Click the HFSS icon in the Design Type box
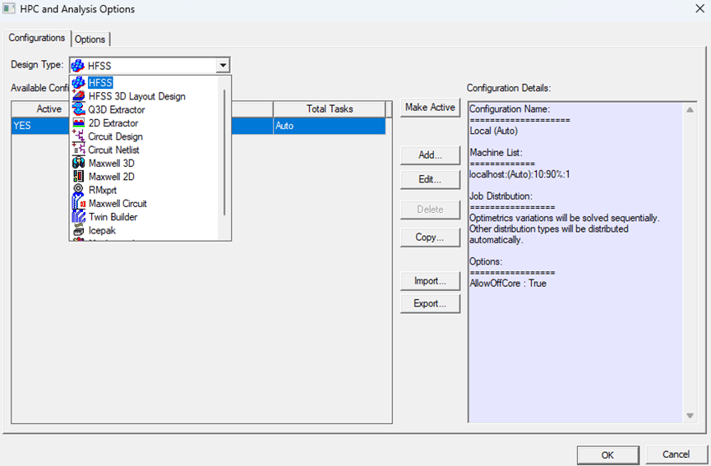 [x=78, y=66]
